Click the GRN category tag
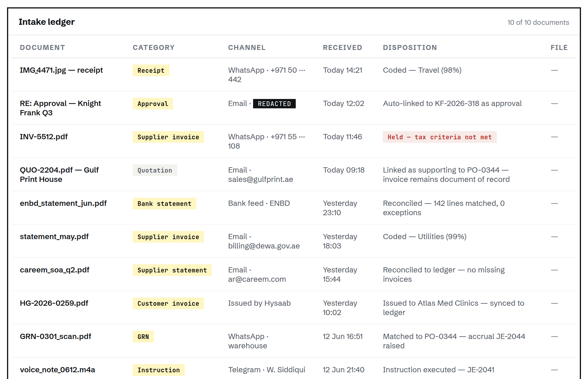The width and height of the screenshot is (588, 379). tap(143, 337)
